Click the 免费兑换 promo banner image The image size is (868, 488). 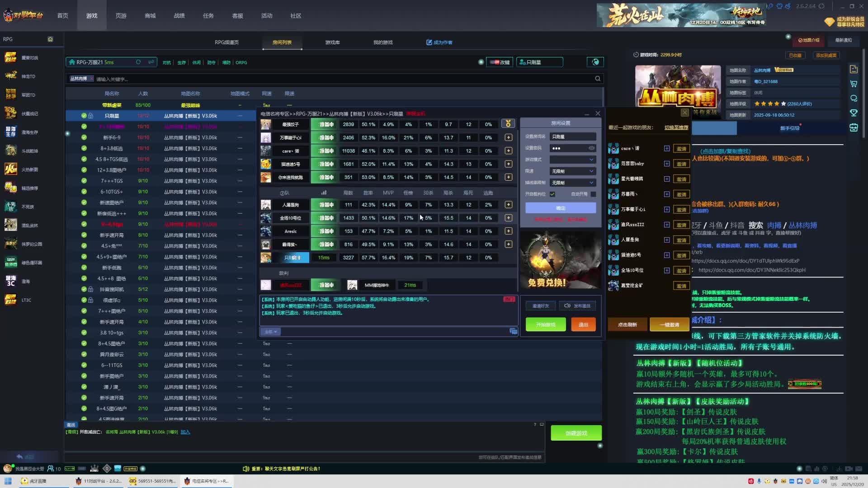point(561,260)
